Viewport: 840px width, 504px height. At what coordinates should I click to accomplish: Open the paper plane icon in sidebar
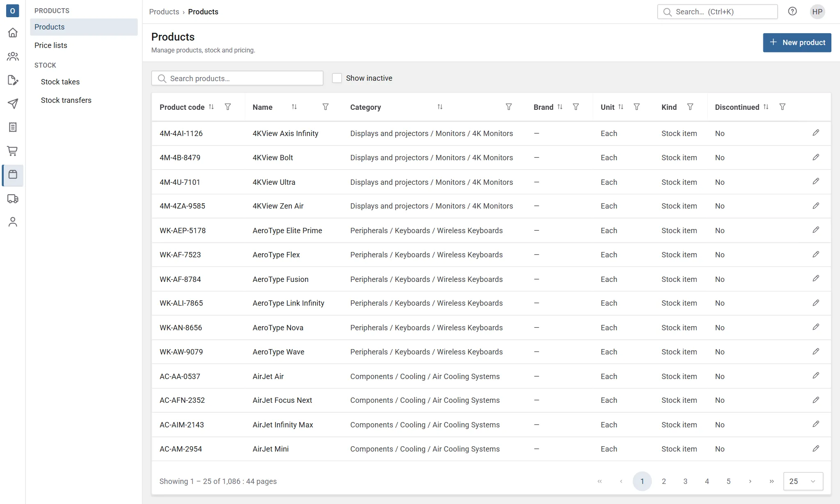point(13,104)
